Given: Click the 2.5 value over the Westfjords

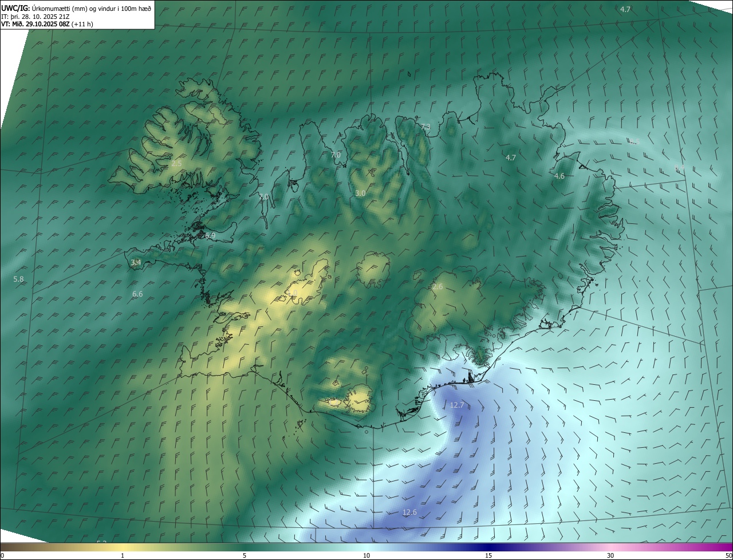Looking at the screenshot, I should pyautogui.click(x=176, y=164).
